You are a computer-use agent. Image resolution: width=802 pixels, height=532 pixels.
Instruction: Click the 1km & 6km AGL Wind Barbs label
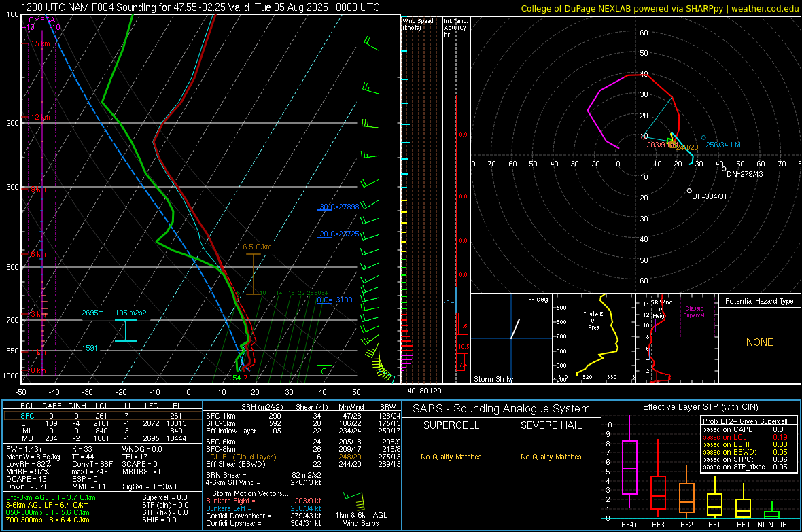(361, 519)
